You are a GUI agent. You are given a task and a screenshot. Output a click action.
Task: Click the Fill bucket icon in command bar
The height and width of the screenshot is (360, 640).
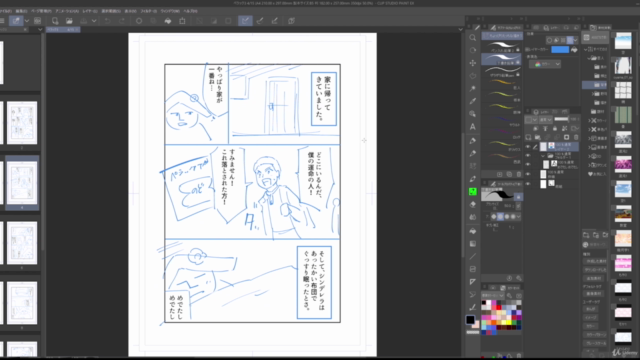tap(168, 21)
